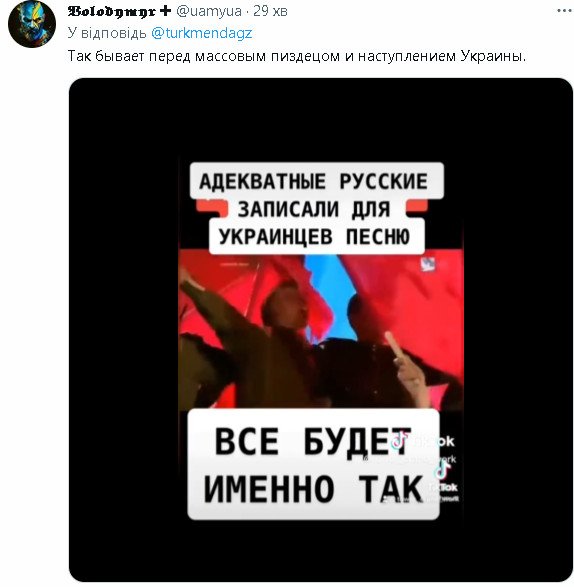The image size is (574, 587).
Task: Open the @uamyua handle link
Action: [209, 11]
